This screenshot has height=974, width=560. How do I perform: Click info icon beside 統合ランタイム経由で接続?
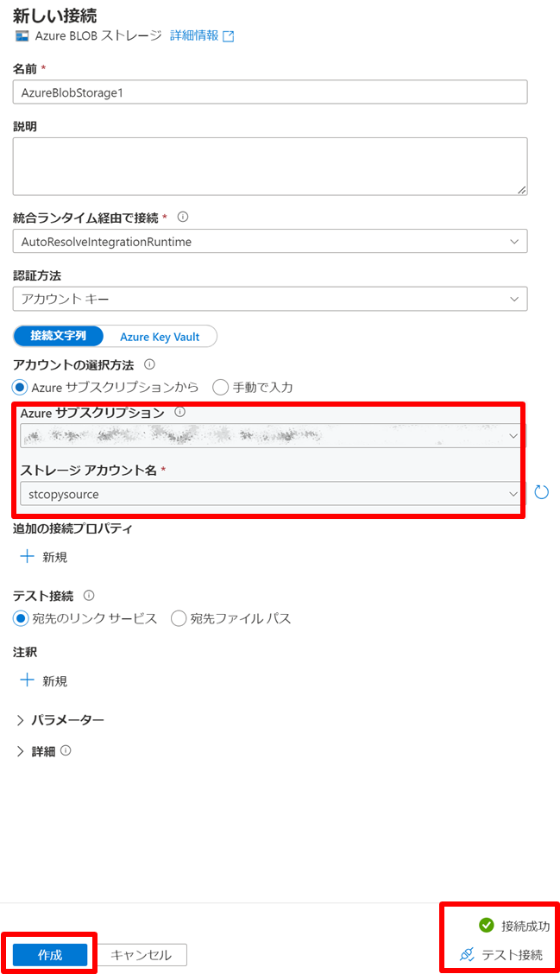[183, 218]
